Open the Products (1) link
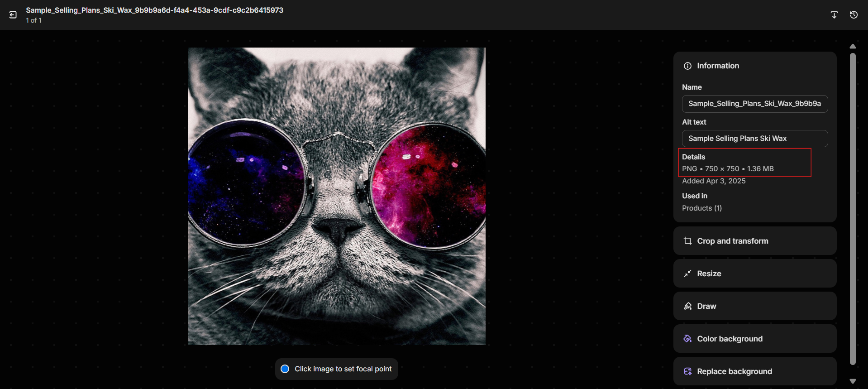The width and height of the screenshot is (868, 389). [x=702, y=208]
